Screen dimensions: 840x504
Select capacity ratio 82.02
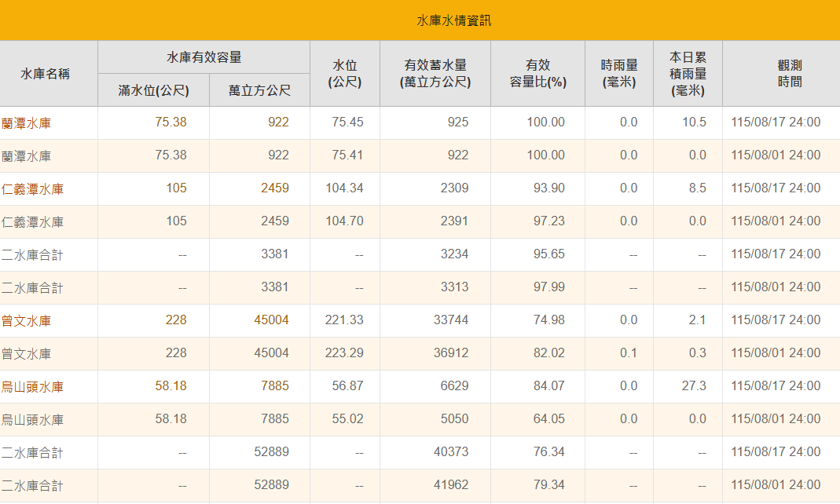click(x=549, y=353)
